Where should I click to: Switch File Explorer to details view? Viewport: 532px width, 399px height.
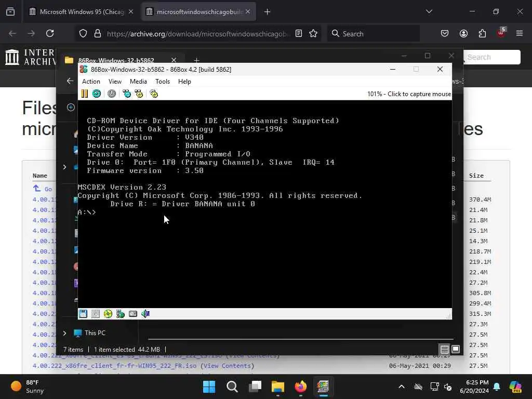(444, 349)
